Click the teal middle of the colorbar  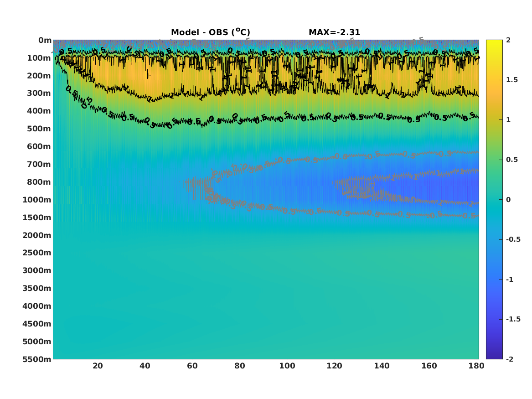[x=494, y=200]
